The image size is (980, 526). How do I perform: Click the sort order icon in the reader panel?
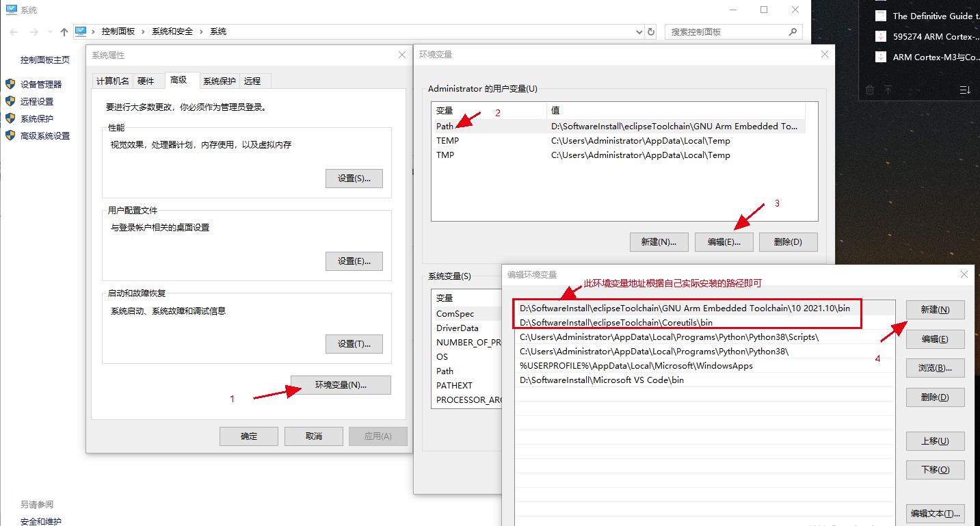point(964,90)
